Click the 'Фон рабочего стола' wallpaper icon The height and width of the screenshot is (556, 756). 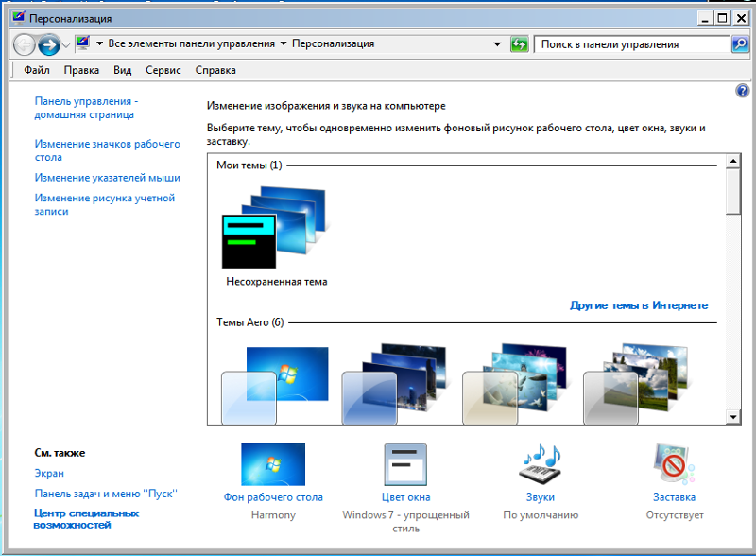(273, 464)
